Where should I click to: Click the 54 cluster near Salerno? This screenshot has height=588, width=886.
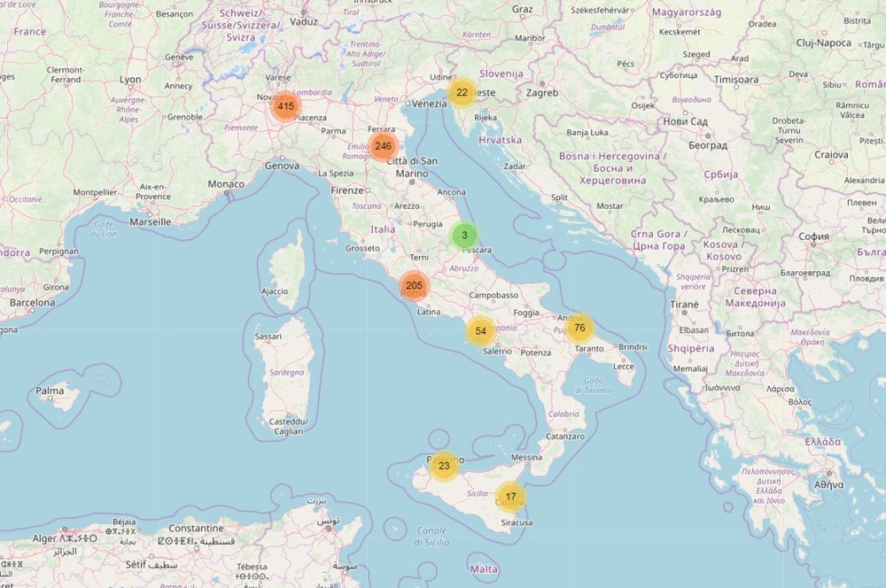[x=480, y=331]
